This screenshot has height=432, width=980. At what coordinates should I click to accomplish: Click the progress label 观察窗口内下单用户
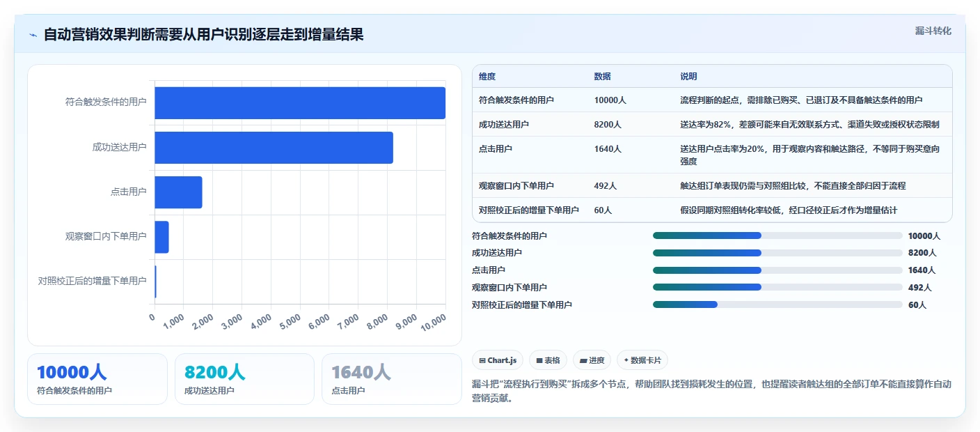(509, 287)
